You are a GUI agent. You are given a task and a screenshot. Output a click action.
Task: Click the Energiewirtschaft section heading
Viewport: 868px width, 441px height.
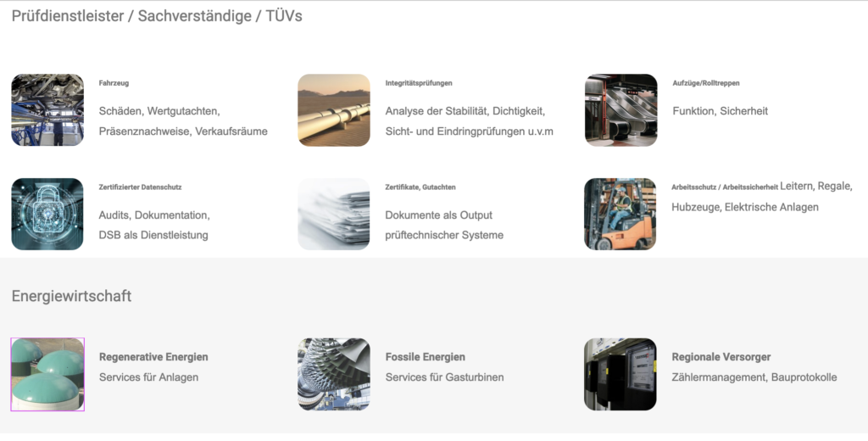[x=71, y=296]
